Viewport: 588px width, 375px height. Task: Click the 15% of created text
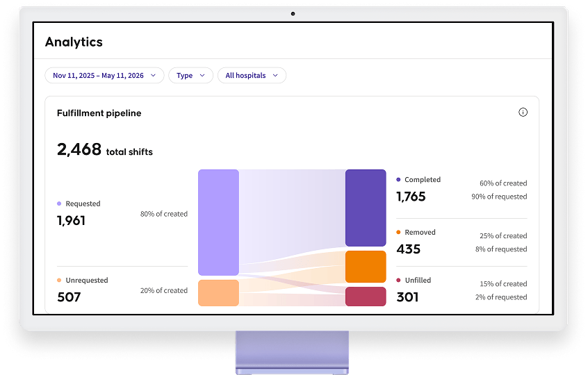point(503,284)
